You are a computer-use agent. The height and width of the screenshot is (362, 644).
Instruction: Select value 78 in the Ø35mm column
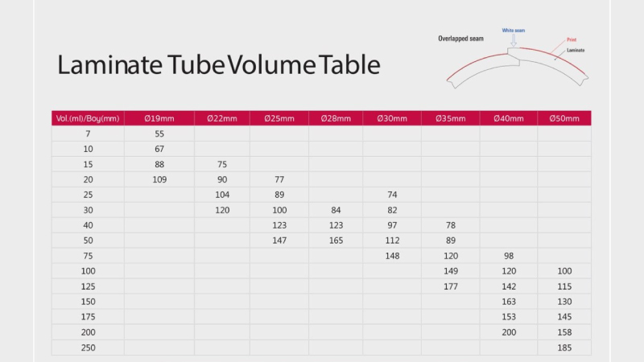coord(451,225)
